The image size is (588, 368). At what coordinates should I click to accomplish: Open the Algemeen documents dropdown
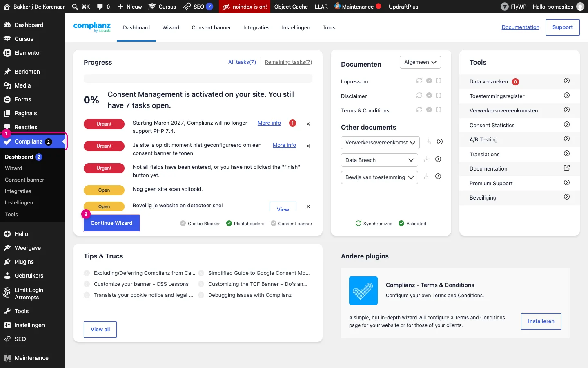(420, 62)
